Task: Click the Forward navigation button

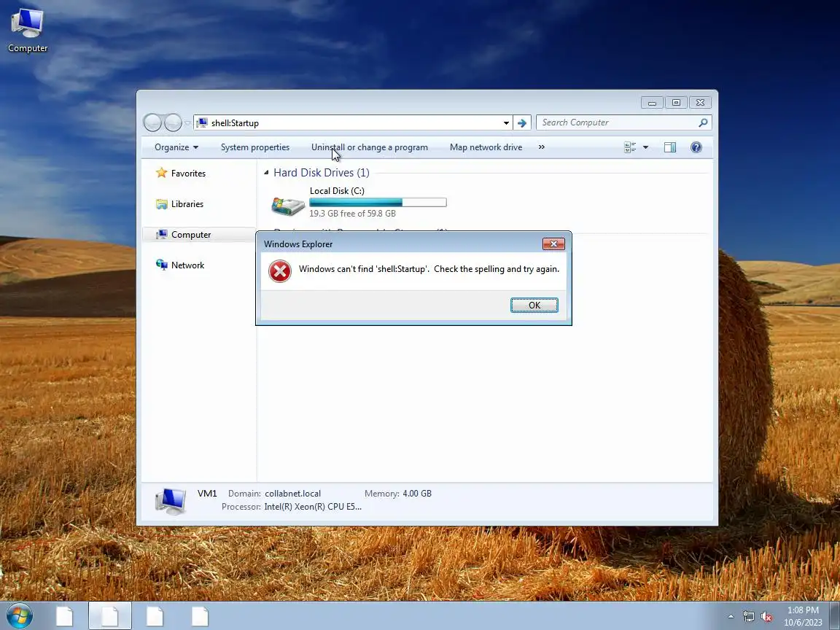Action: [173, 122]
